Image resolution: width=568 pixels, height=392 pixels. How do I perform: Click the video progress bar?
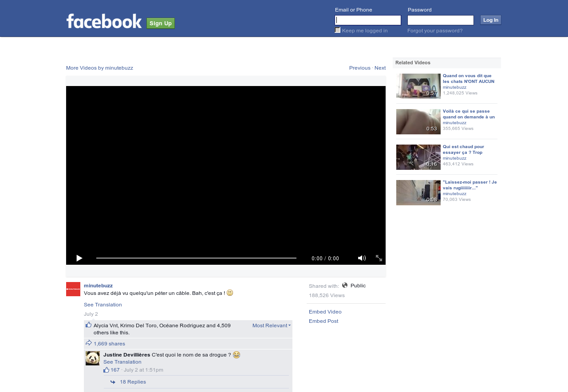tap(196, 258)
